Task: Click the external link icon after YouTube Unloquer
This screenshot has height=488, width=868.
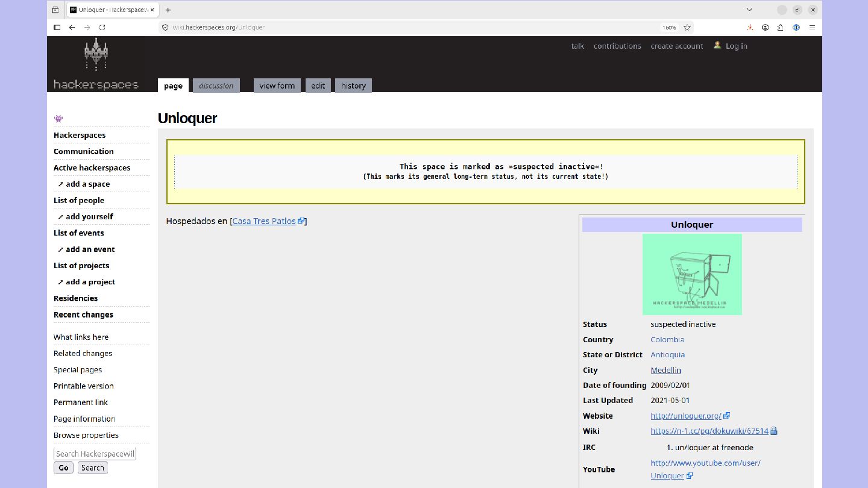Action: click(690, 476)
